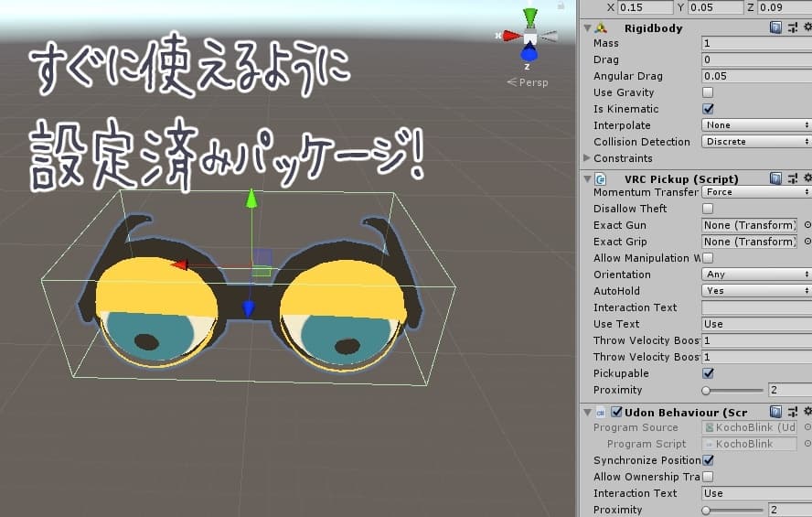
Task: Open the Collision Detection dropdown
Action: click(756, 142)
